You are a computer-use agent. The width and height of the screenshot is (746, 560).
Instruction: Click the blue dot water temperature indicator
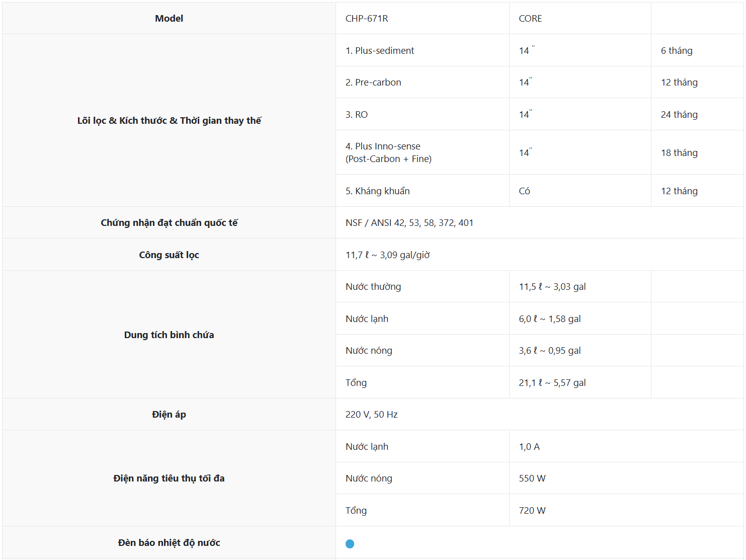point(350,544)
